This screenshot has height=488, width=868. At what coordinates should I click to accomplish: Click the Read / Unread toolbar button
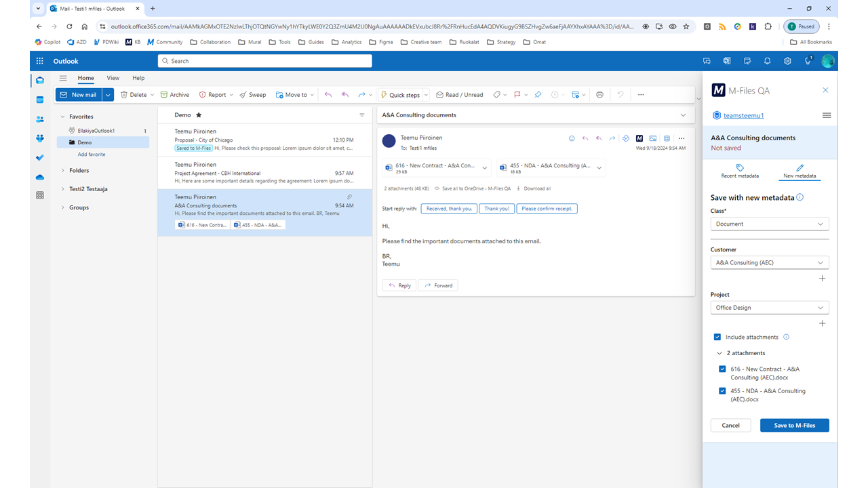coord(459,95)
